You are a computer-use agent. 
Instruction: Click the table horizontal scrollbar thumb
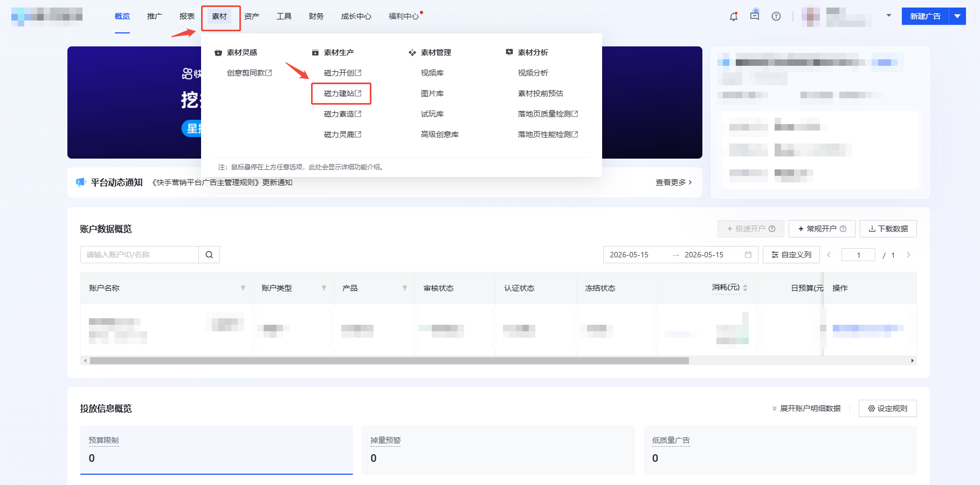pos(389,360)
